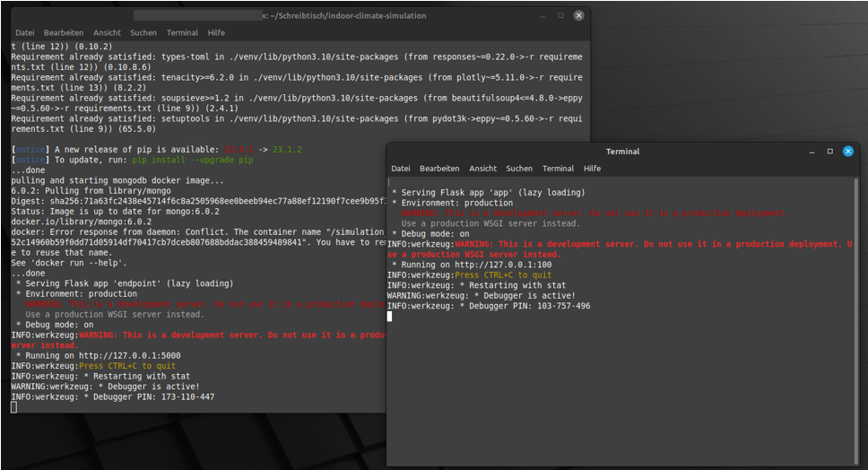This screenshot has width=868, height=470.
Task: Open Datei menu in indoor-climate-simulation terminal
Action: [26, 33]
